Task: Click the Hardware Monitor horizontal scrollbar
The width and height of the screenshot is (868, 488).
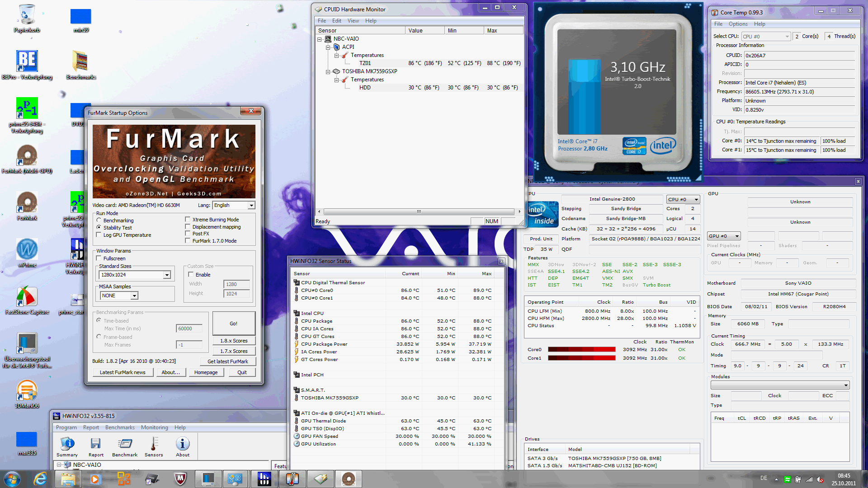Action: click(x=419, y=211)
